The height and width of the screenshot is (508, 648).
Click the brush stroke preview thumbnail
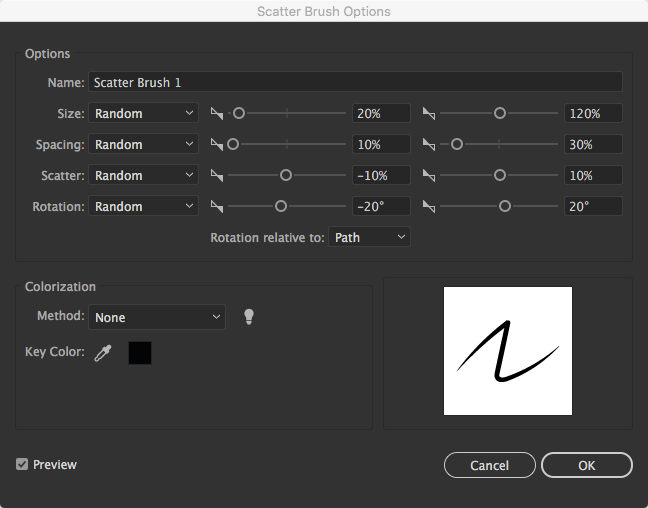click(508, 351)
